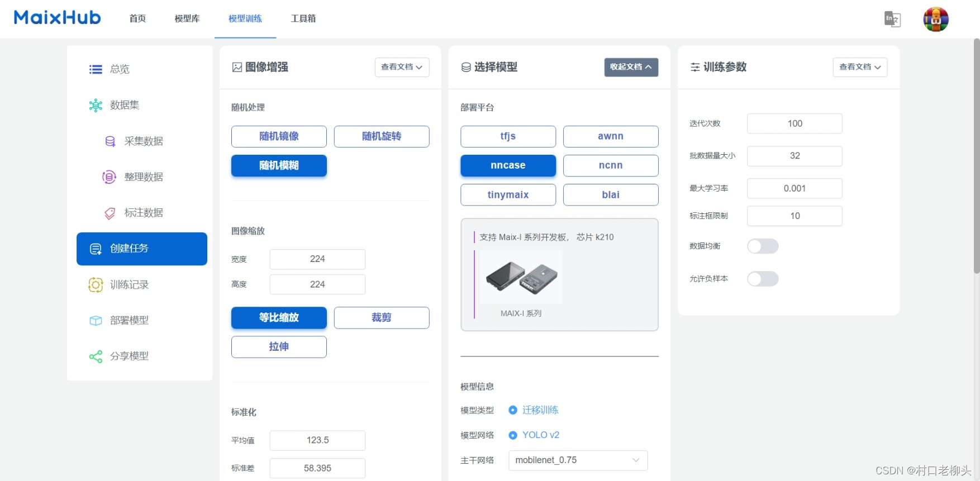Click the 迭代次数 input field
The width and height of the screenshot is (980, 481).
[795, 123]
